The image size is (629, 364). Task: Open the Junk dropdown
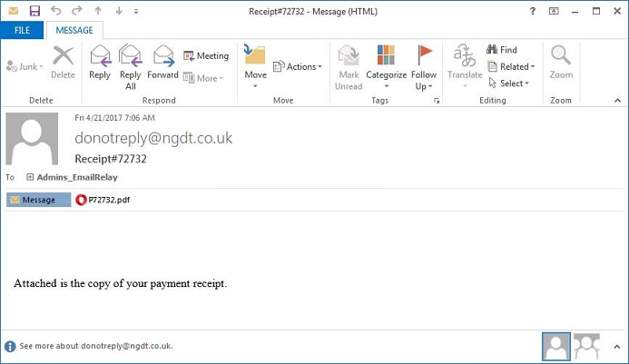25,66
